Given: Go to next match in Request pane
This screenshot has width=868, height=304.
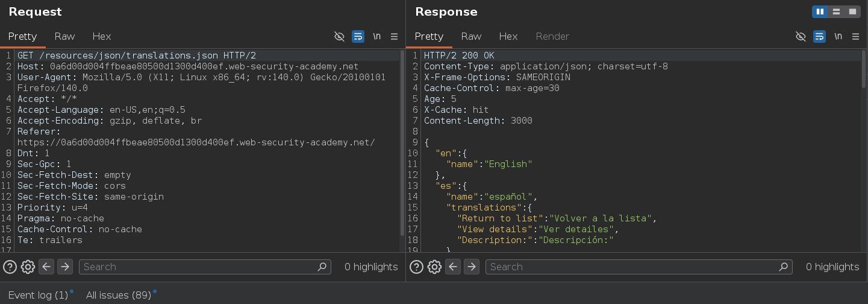Looking at the screenshot, I should tap(65, 267).
